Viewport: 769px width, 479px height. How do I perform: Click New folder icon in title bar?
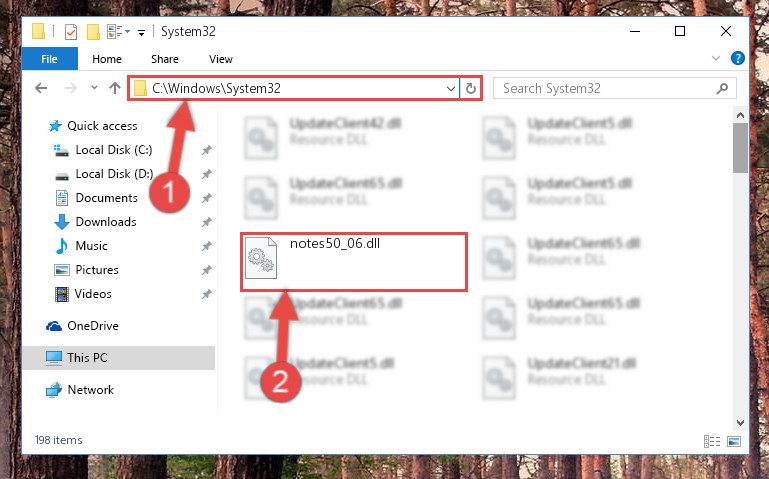93,32
